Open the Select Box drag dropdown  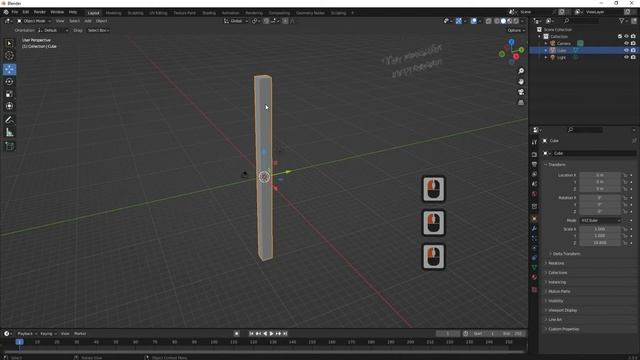[98, 30]
